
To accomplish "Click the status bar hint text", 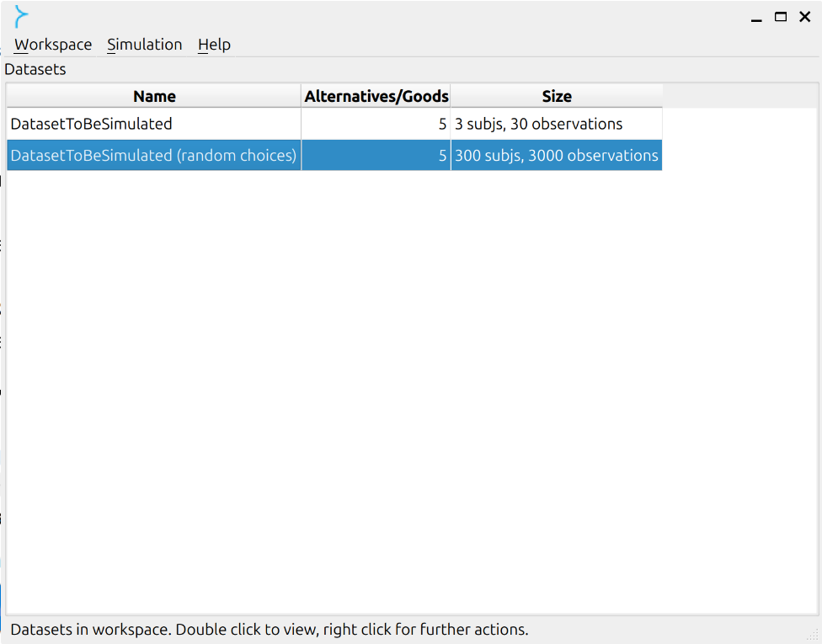I will (270, 630).
